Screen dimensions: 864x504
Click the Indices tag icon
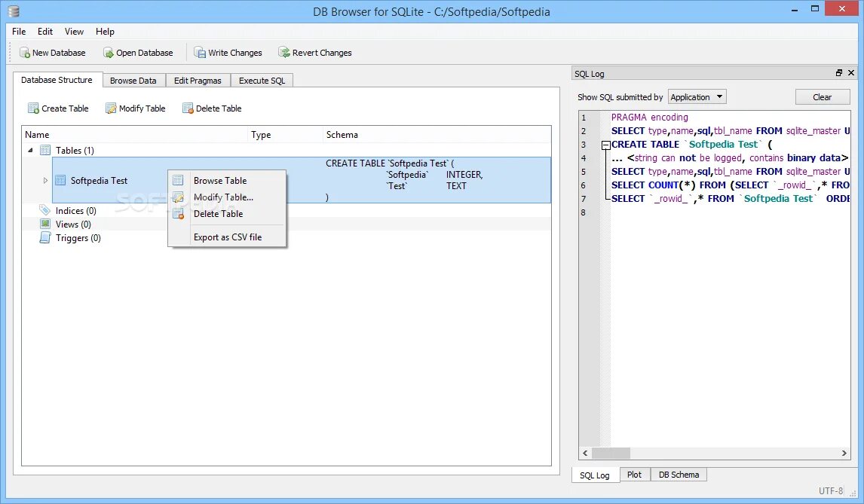point(45,210)
